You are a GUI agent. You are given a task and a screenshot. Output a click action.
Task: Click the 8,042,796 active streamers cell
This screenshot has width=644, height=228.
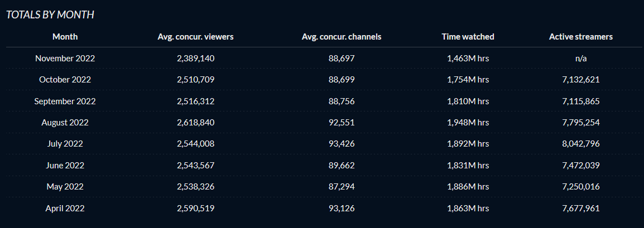coord(581,143)
